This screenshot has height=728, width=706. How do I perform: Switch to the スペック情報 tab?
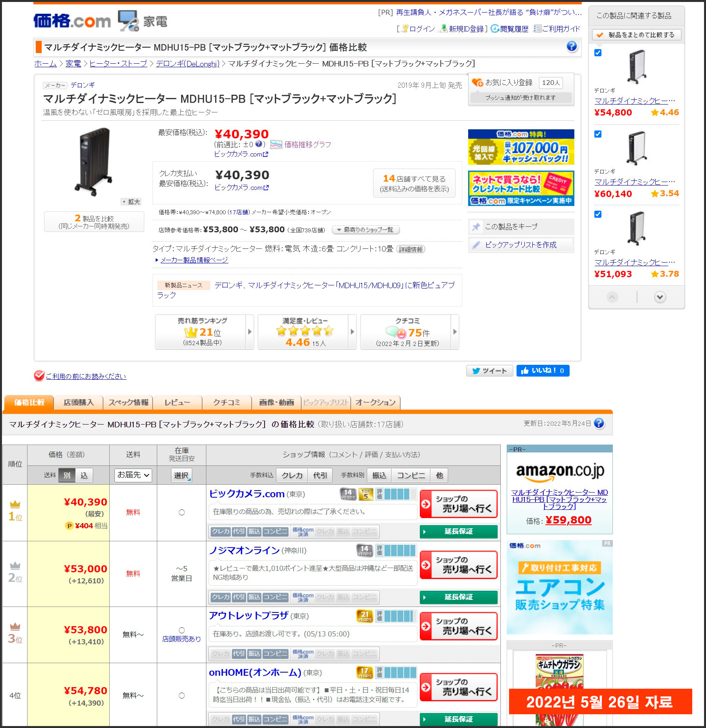click(x=128, y=403)
